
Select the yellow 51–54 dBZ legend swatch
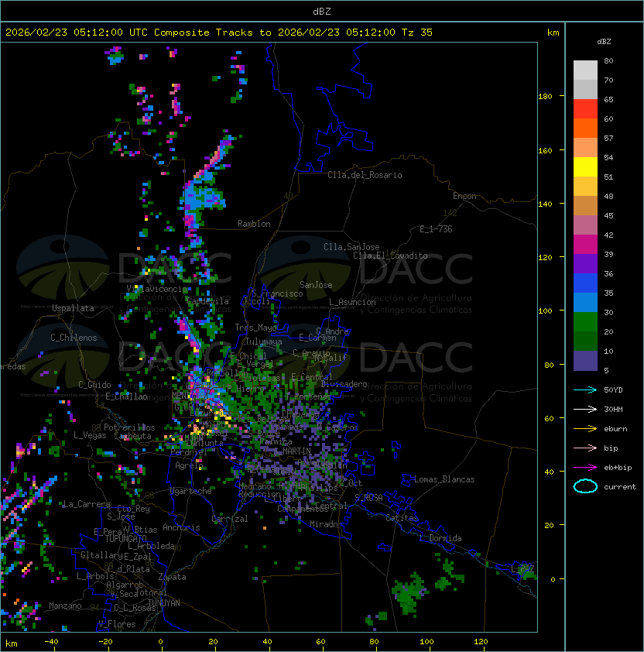585,167
